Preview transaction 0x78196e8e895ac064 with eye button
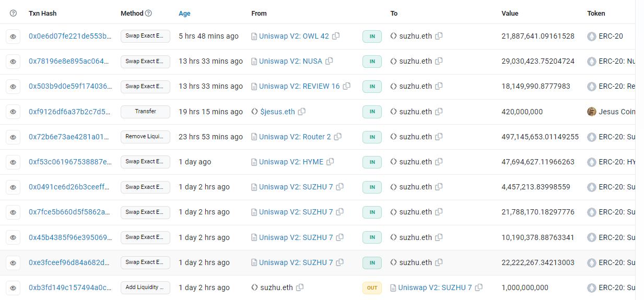This screenshot has width=644, height=300. tap(13, 61)
